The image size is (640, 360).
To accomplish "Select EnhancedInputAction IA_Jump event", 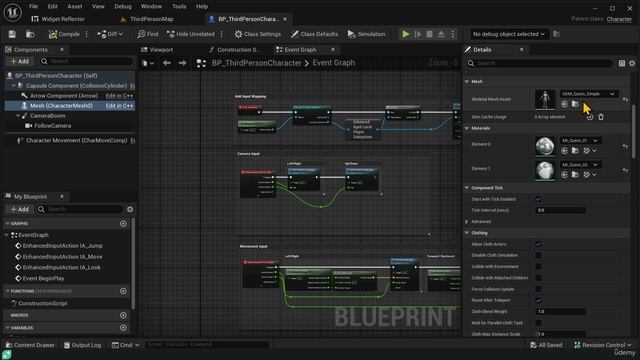I will coord(62,246).
